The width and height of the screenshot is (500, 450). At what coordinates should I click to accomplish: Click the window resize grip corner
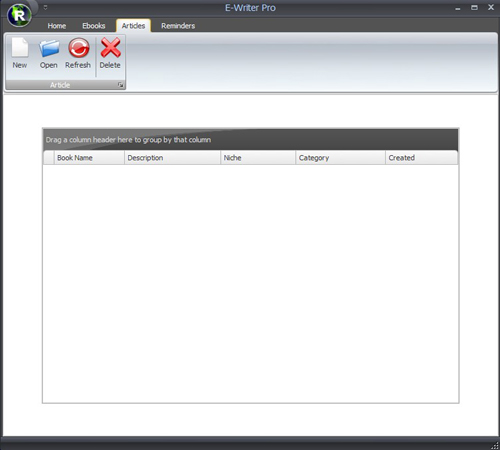tap(495, 445)
